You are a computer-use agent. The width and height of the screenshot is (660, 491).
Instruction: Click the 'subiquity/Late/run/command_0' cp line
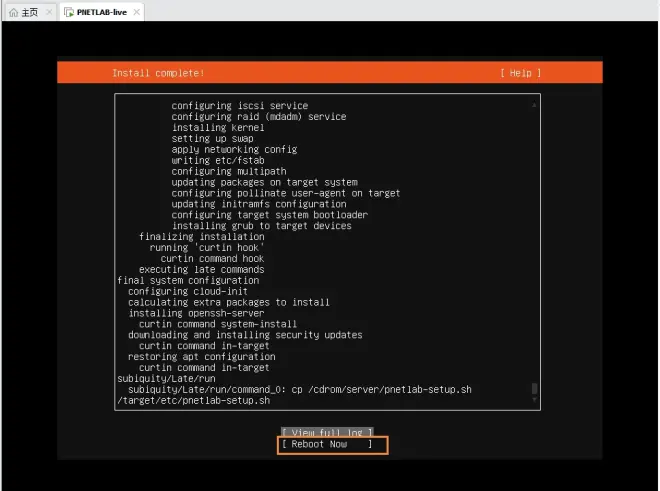pyautogui.click(x=300, y=390)
